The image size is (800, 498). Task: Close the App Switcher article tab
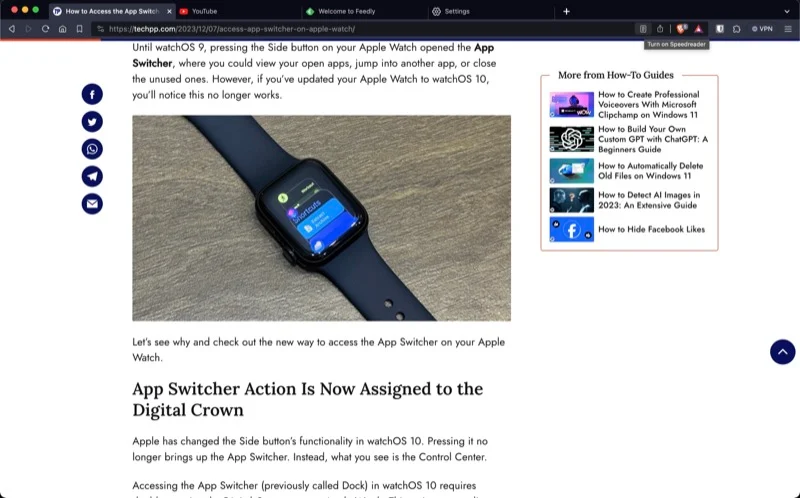pos(169,11)
